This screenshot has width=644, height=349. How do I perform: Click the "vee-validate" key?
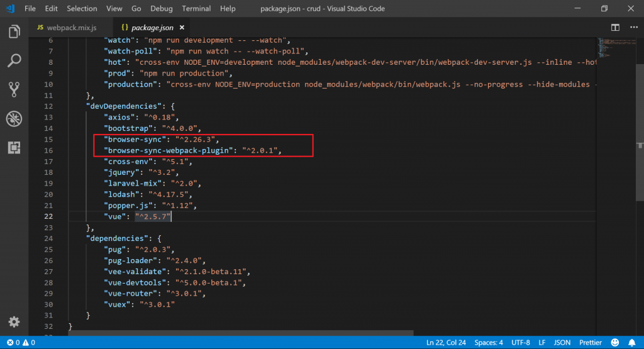(x=135, y=272)
